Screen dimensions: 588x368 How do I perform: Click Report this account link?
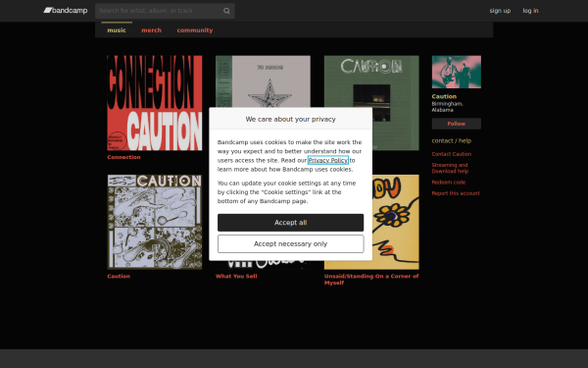(456, 193)
